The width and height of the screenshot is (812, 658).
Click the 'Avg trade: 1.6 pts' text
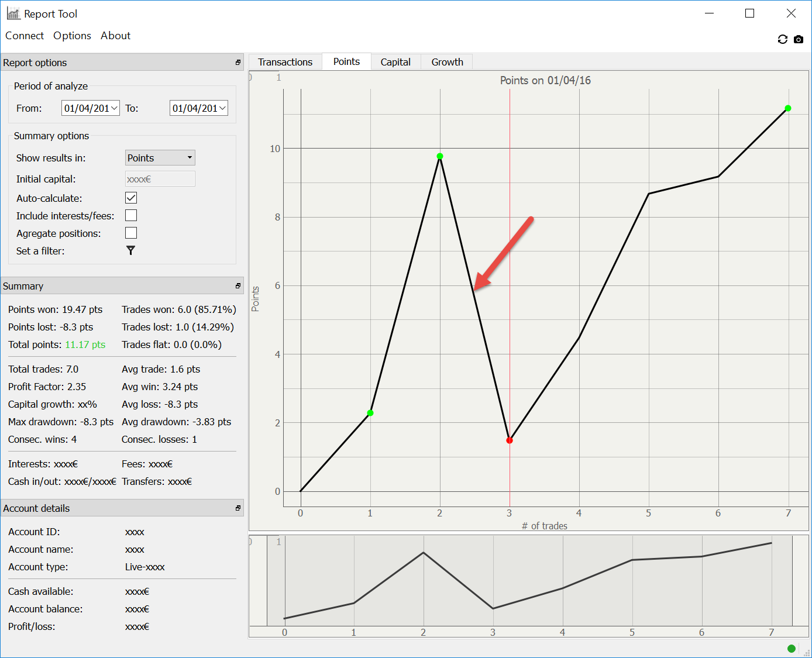[x=161, y=369]
